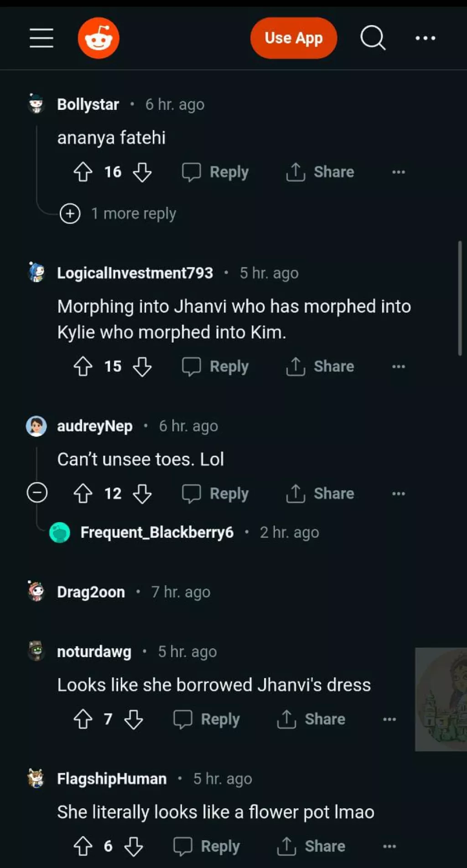Downvote Bollystar's "ananya fatehi" comment

[142, 172]
